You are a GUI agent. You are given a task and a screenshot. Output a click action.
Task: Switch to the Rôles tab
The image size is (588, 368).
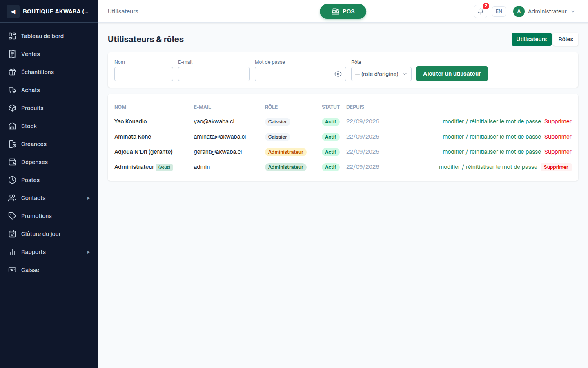tap(566, 39)
